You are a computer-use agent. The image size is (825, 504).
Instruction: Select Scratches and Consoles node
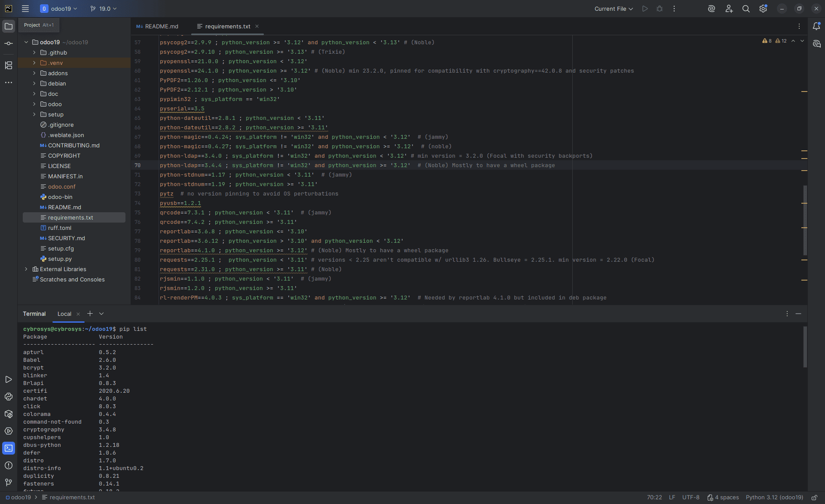(72, 279)
